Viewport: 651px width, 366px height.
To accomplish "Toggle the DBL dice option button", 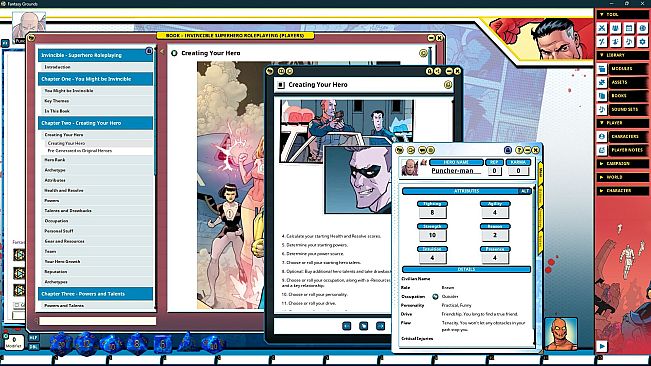I will (x=34, y=347).
